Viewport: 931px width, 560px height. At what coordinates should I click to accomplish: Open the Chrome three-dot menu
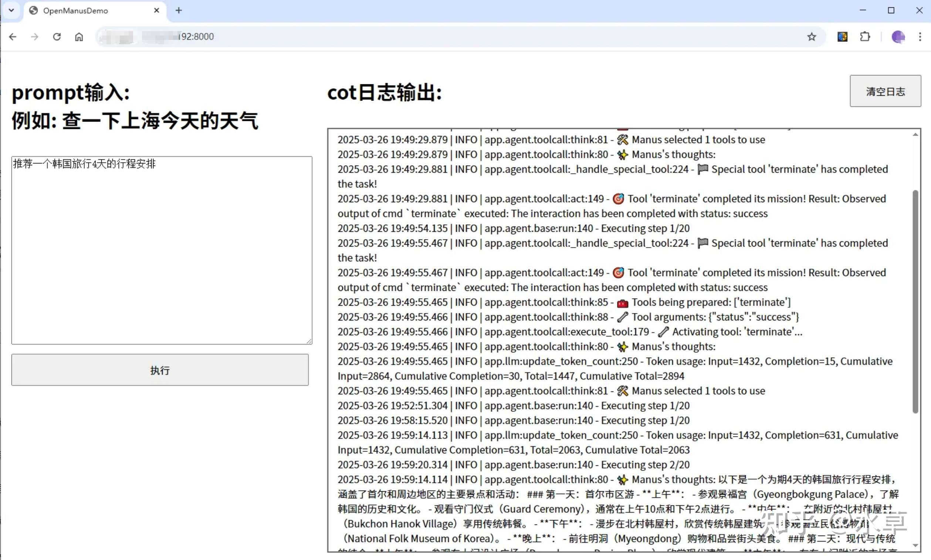921,36
